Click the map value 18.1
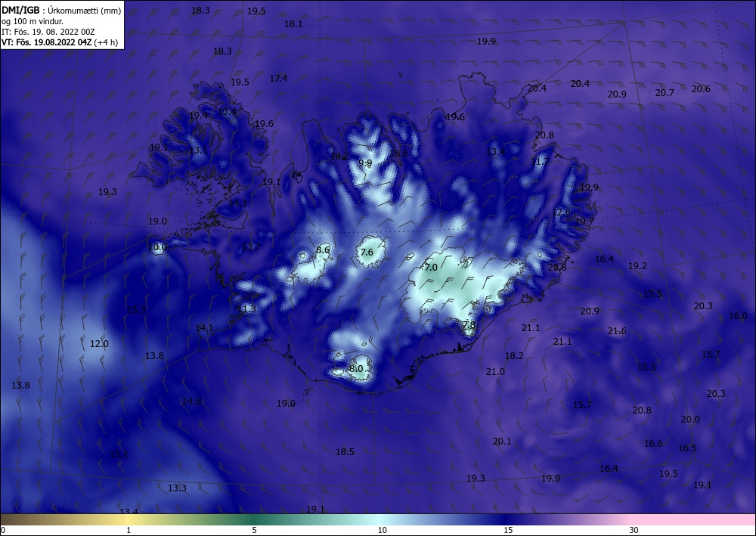The width and height of the screenshot is (756, 536). click(x=293, y=23)
